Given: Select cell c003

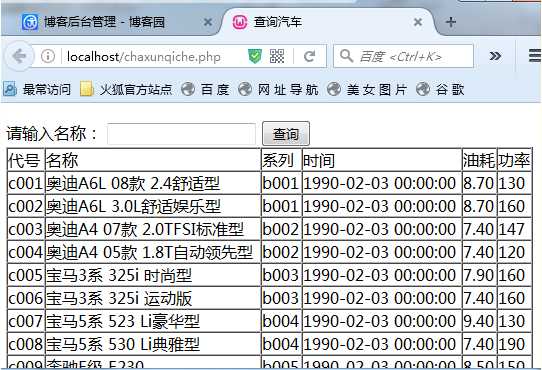Looking at the screenshot, I should click(26, 229).
